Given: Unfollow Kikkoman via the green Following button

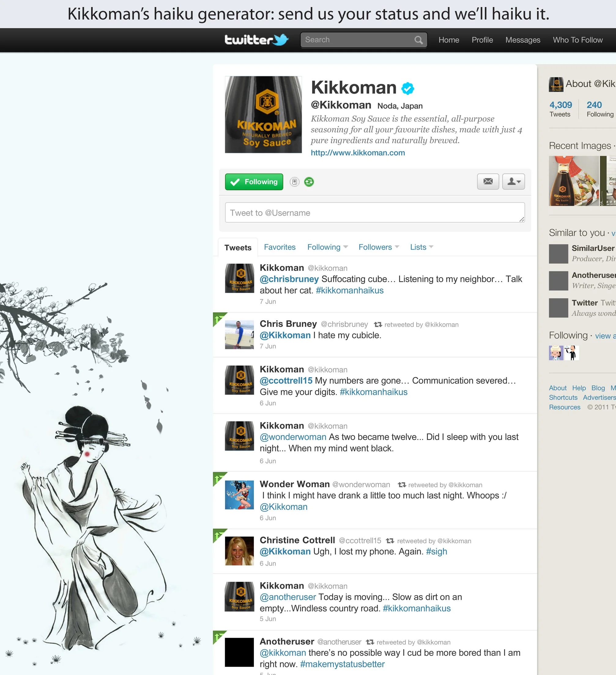Looking at the screenshot, I should 254,181.
